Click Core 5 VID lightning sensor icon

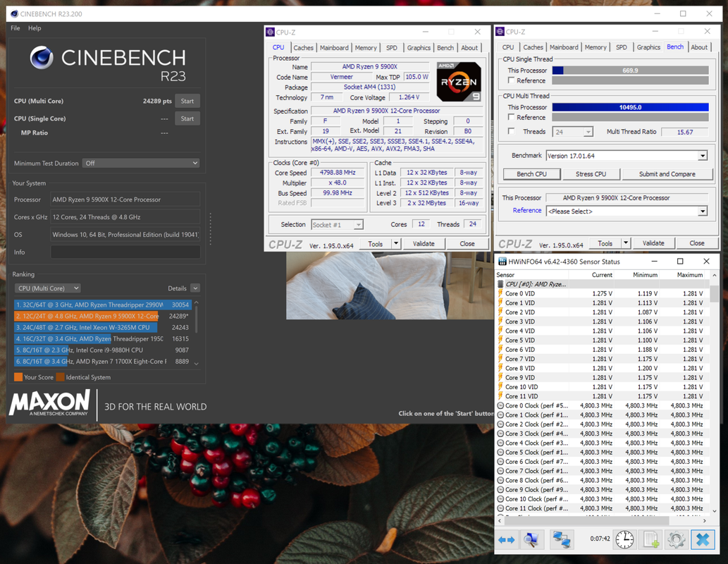pos(500,340)
